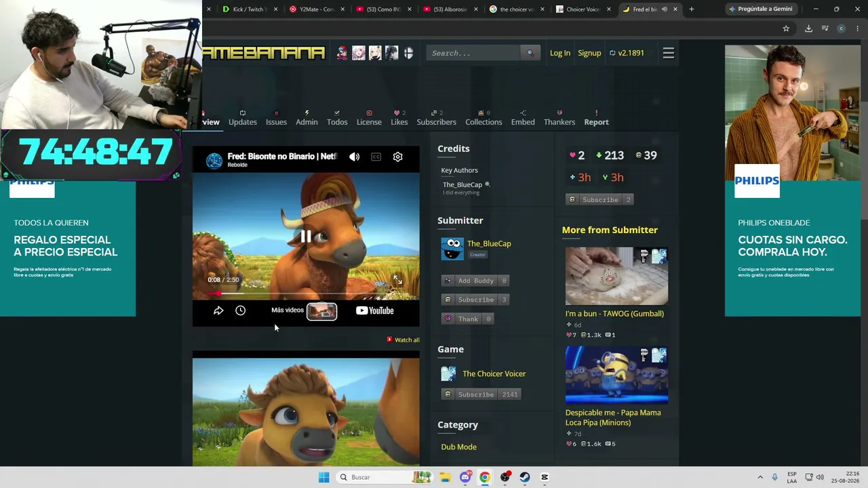This screenshot has width=868, height=488.
Task: Subscribe to The Choicer Voicer game
Action: pyautogui.click(x=481, y=394)
